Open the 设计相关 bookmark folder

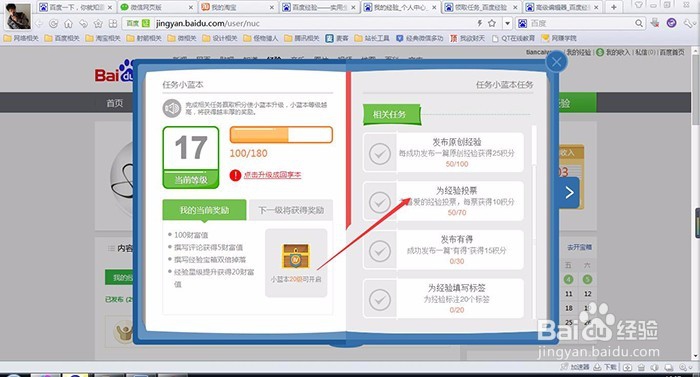220,38
